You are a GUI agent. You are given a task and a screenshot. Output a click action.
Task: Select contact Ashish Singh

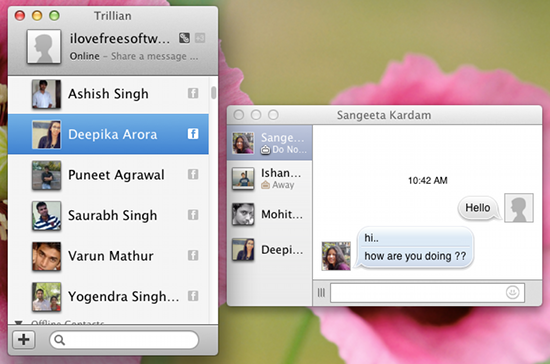(108, 94)
